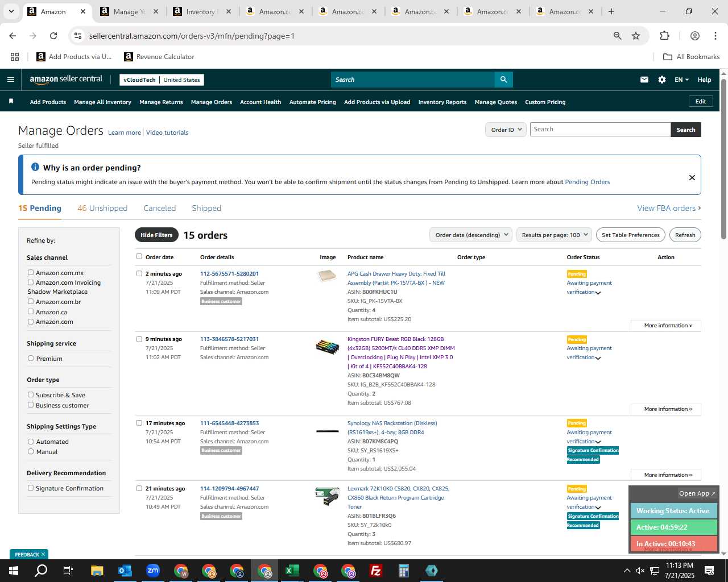This screenshot has width=728, height=582.
Task: Reload the page with browser refresh icon
Action: [x=53, y=36]
